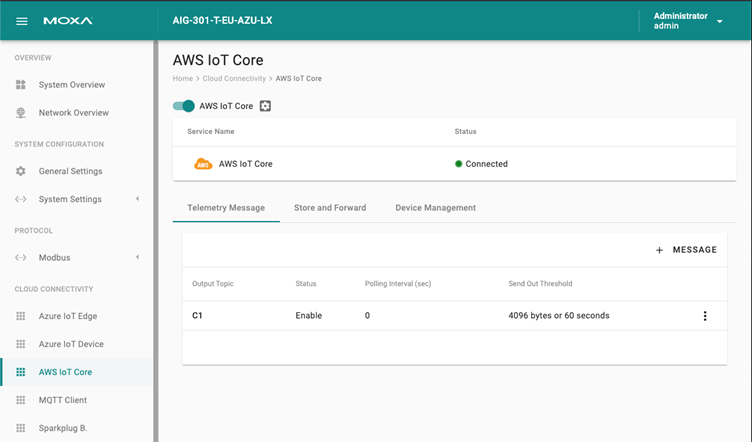The image size is (752, 442).
Task: Click the Enable status cell for C1
Action: 308,315
